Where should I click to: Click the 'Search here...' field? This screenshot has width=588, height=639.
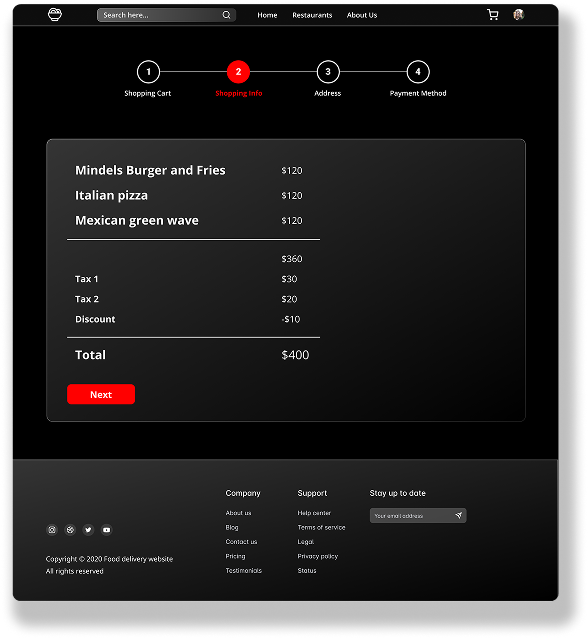tap(166, 15)
